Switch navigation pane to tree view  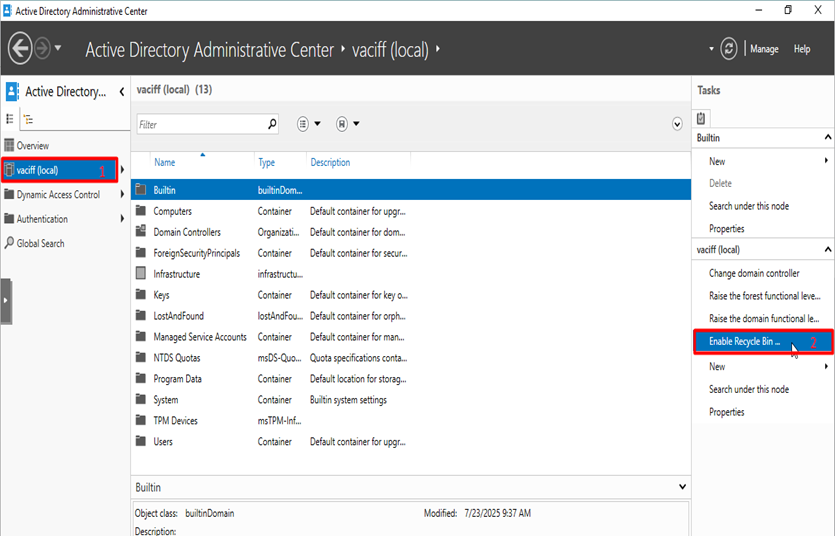pos(29,119)
